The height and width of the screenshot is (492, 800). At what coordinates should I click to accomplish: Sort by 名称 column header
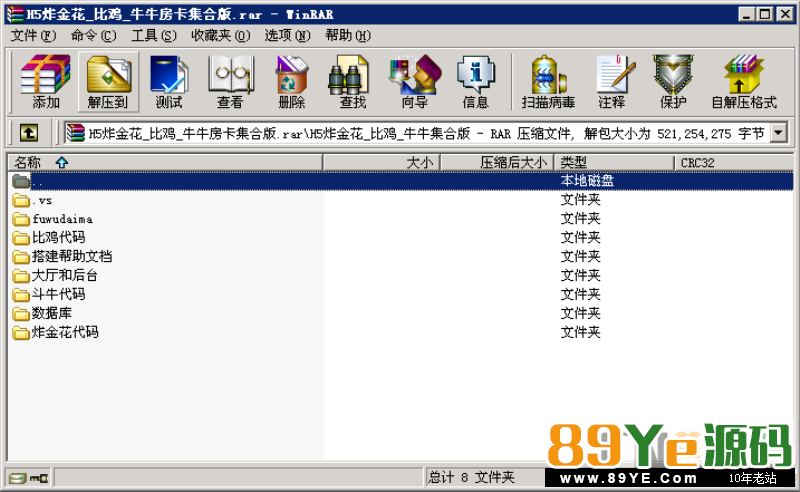pos(165,163)
